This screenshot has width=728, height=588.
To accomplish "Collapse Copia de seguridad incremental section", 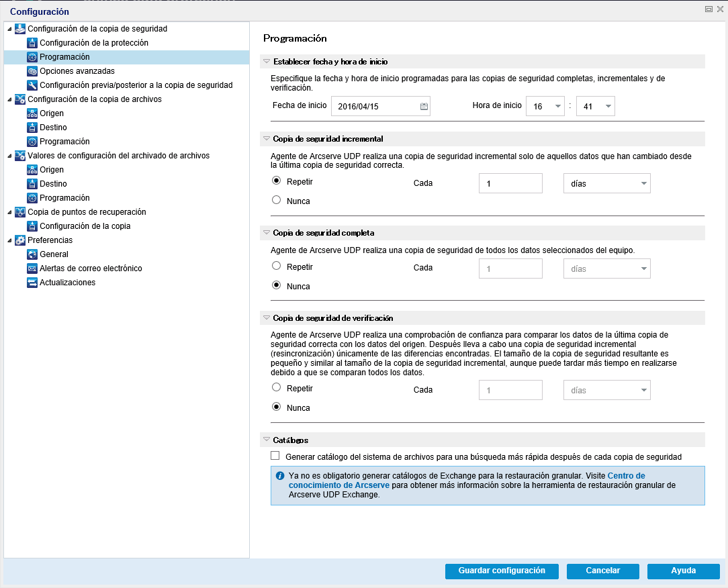I will [267, 139].
